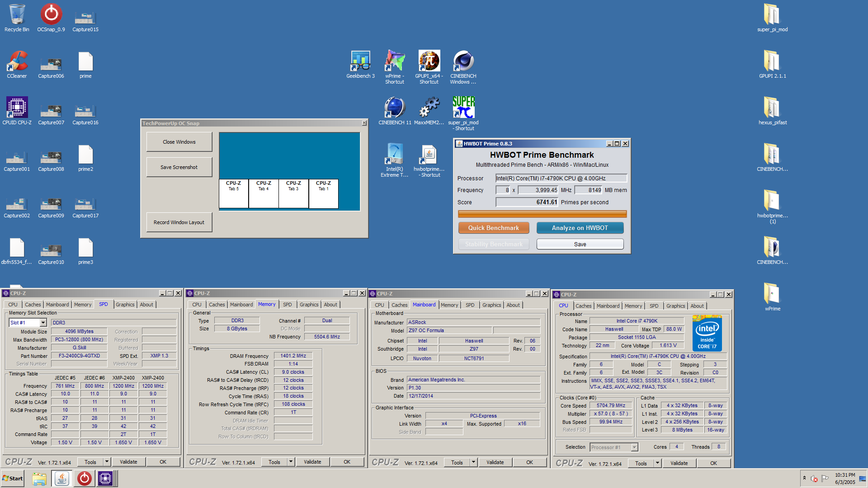Open Processor #1 selection dropdown

click(x=634, y=447)
